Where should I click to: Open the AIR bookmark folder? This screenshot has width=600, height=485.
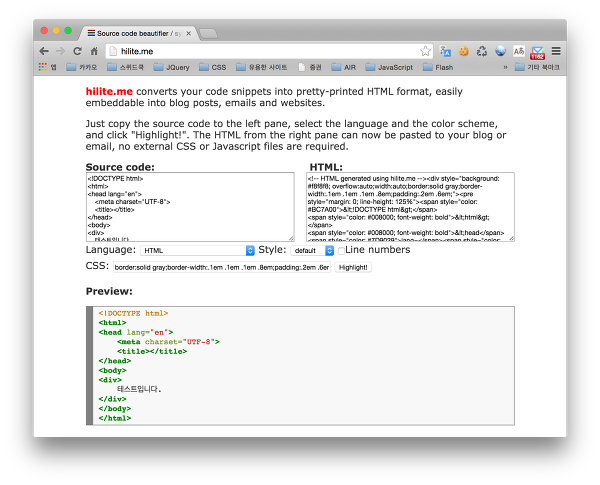tap(344, 67)
